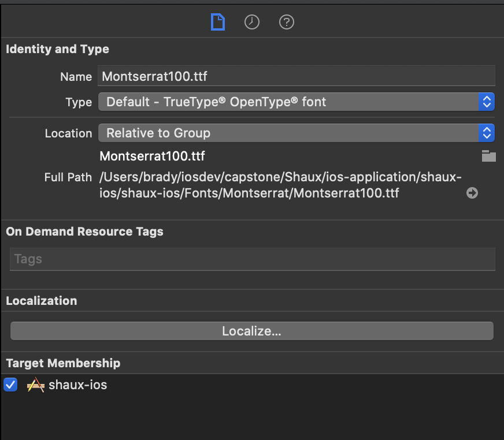
Task: Open Quick Help inspector question mark icon
Action: pos(287,22)
